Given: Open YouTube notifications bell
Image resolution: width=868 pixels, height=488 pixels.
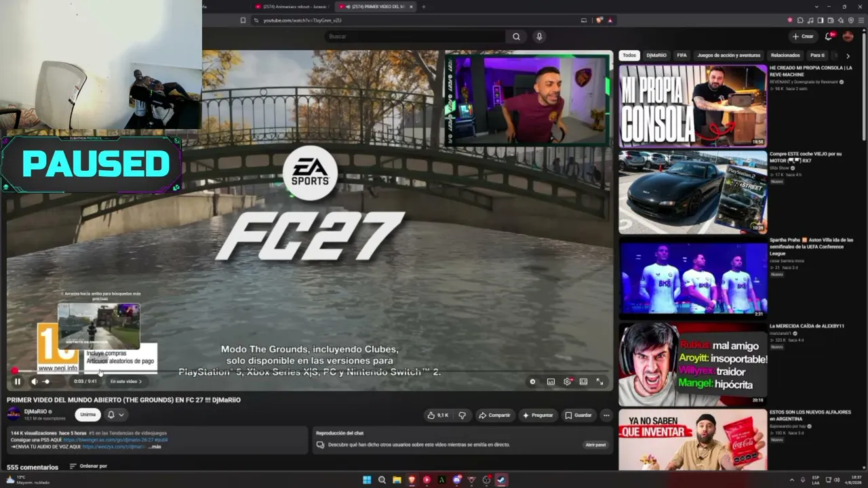Looking at the screenshot, I should click(828, 37).
